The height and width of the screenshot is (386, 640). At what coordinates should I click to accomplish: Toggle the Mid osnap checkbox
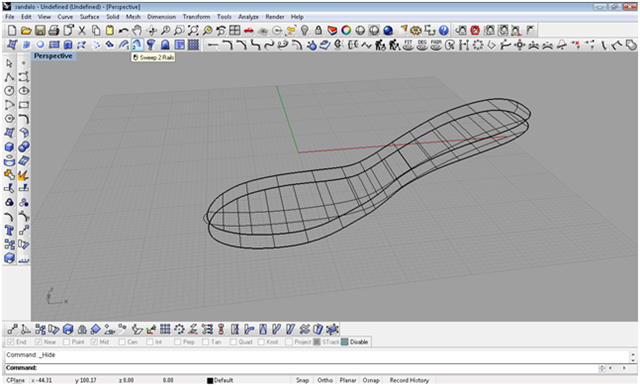pyautogui.click(x=94, y=342)
